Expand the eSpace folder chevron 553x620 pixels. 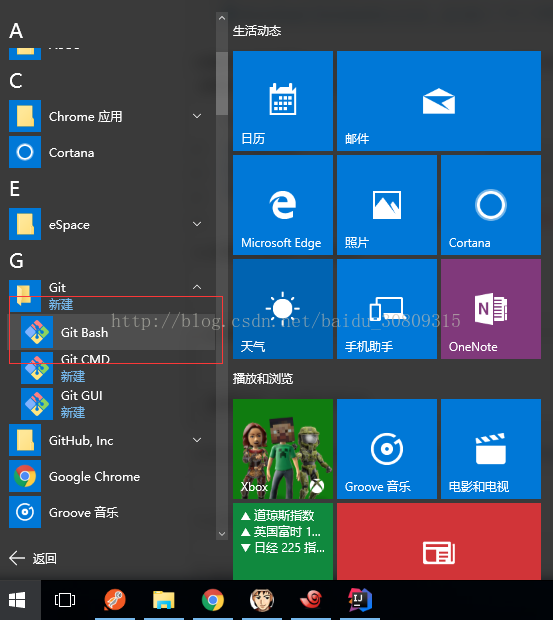click(197, 224)
